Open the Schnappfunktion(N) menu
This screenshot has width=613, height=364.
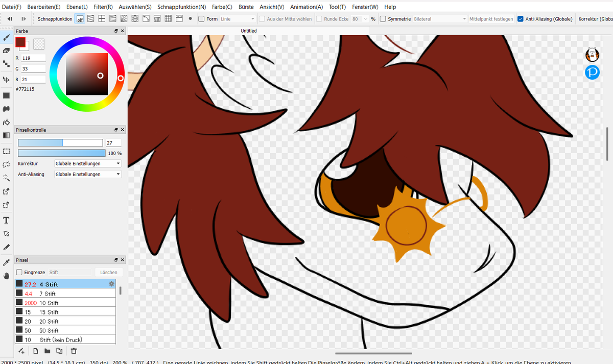pyautogui.click(x=182, y=7)
